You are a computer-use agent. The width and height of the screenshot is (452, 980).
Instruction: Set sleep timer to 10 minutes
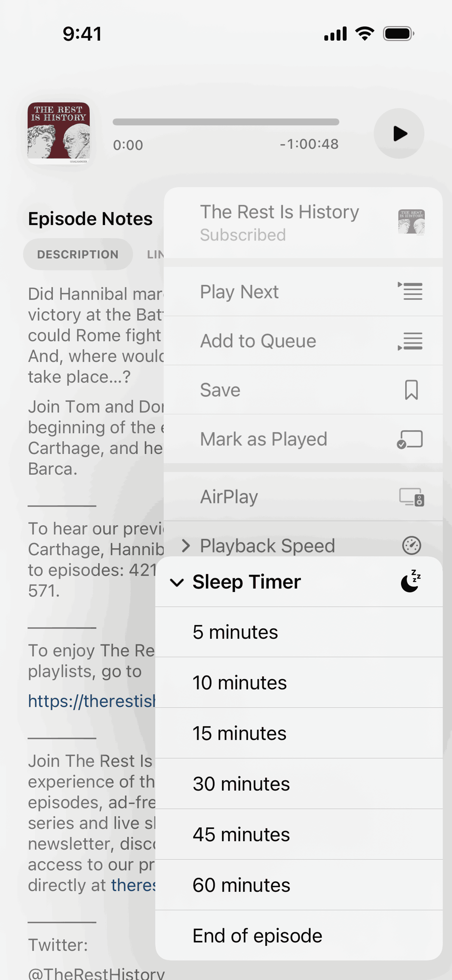point(299,683)
